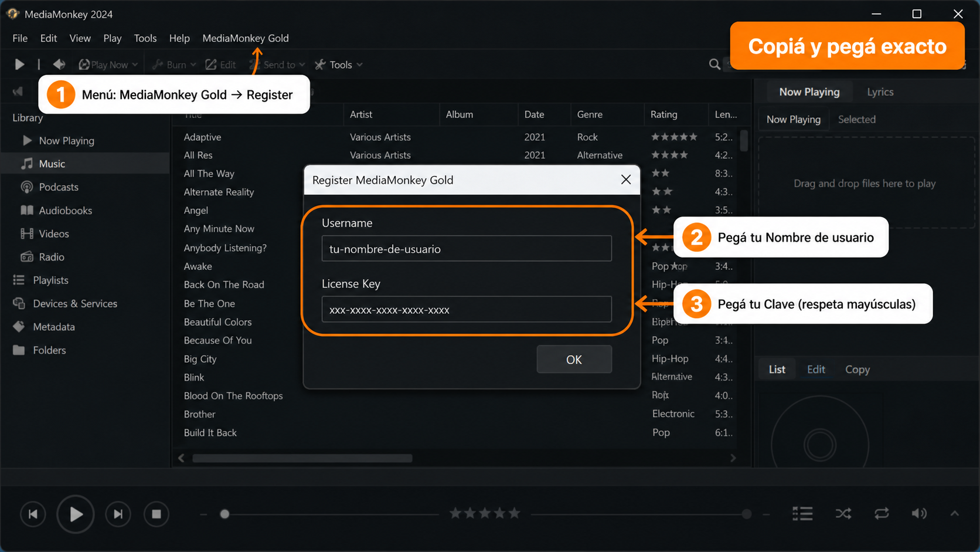Switch to the List tab
Screen dimensions: 980x552
777,370
